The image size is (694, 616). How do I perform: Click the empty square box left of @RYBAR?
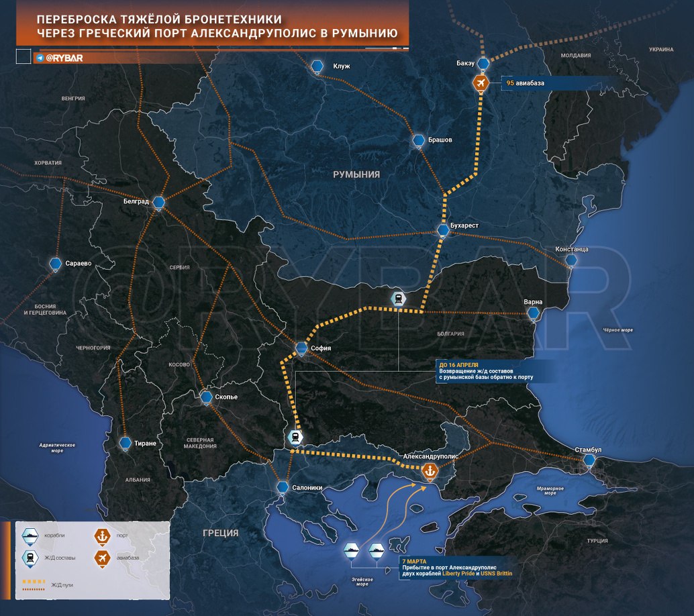click(x=23, y=58)
